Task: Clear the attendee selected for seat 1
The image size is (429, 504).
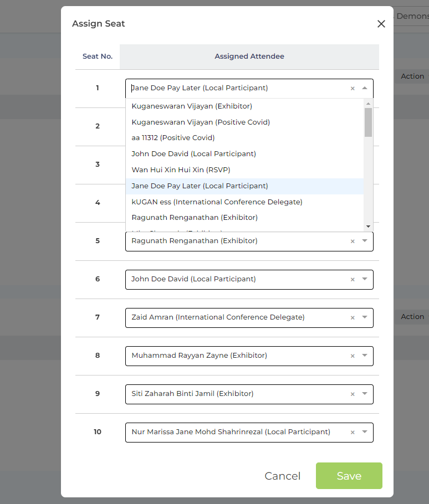Action: point(353,89)
